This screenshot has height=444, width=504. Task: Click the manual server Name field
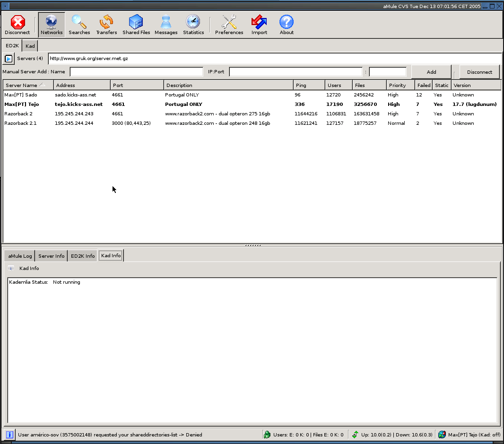pos(136,72)
